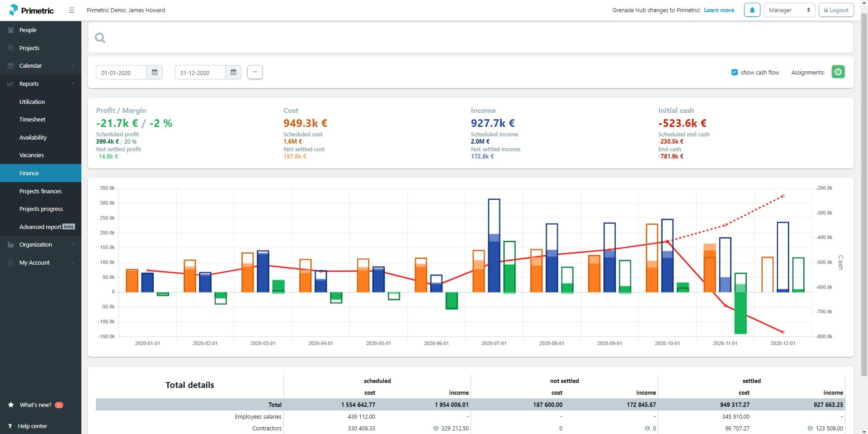Click the end date field 31-12-2020
The height and width of the screenshot is (434, 868).
tap(200, 72)
